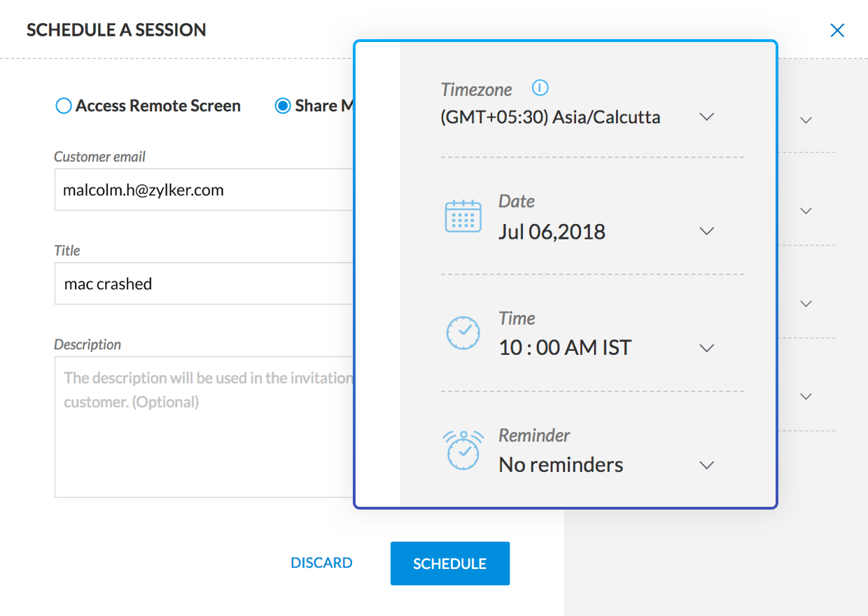Expand the second collapsed section on the right

click(x=806, y=210)
